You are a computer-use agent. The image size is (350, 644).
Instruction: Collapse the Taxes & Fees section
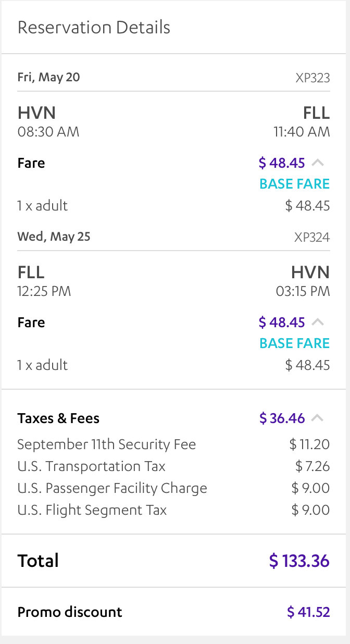click(318, 418)
